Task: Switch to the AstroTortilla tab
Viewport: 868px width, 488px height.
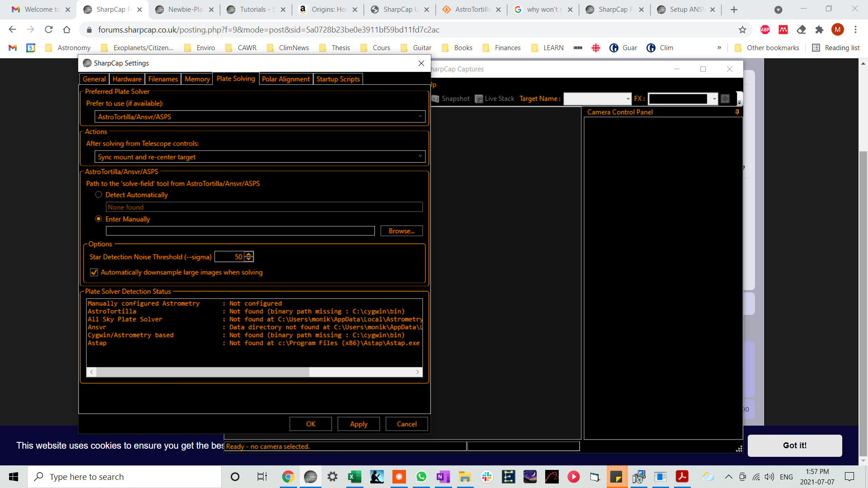Action: (x=472, y=9)
